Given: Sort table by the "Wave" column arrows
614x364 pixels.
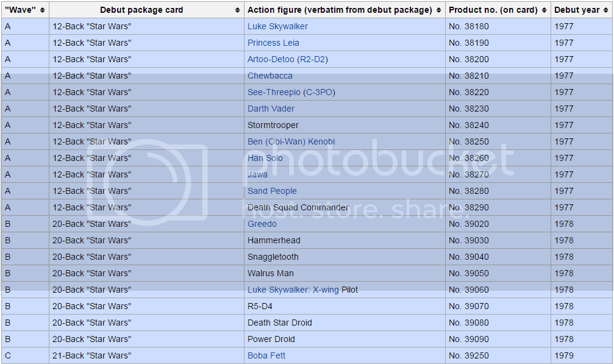Looking at the screenshot, I should point(42,10).
